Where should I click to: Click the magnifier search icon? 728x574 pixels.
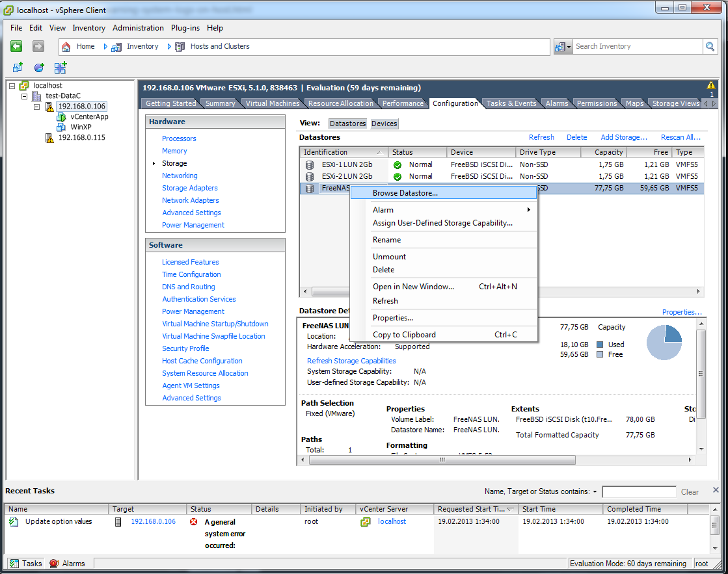[710, 46]
